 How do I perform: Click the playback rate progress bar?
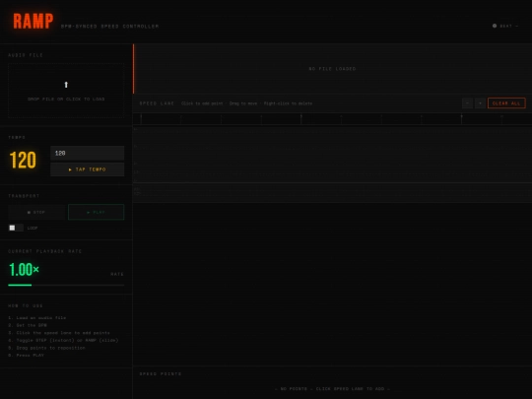coord(66,285)
